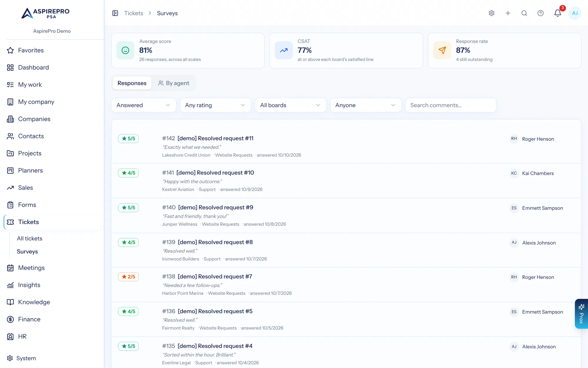
Task: Click the 2/5 rating badge
Action: (x=128, y=277)
